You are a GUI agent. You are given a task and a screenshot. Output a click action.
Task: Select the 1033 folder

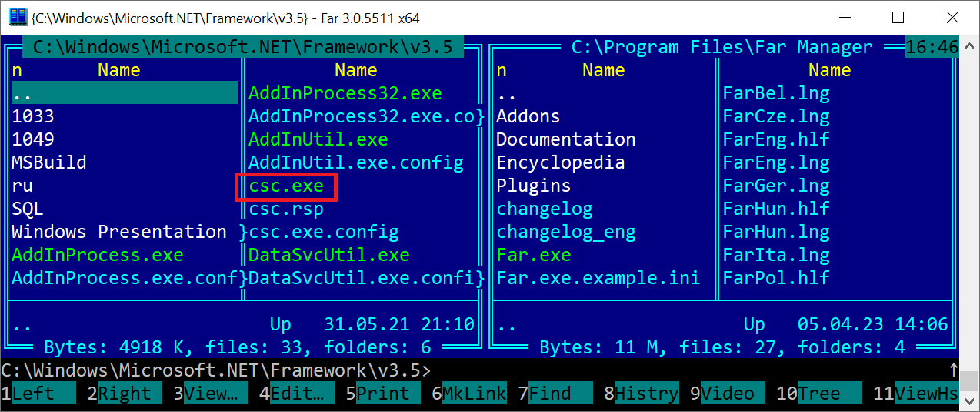(x=33, y=116)
